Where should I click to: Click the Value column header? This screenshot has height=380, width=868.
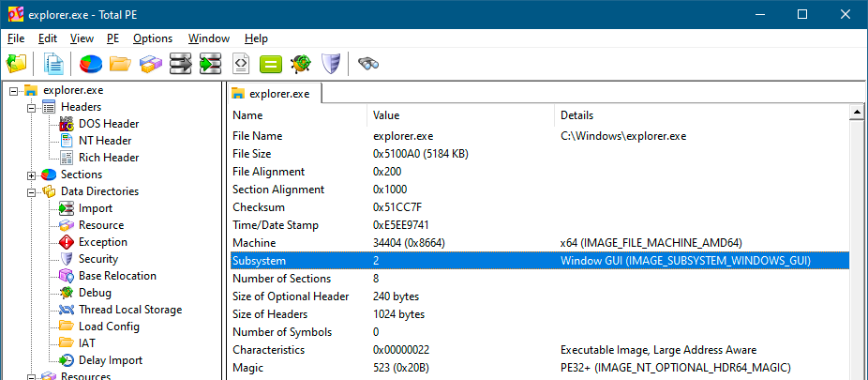click(386, 115)
